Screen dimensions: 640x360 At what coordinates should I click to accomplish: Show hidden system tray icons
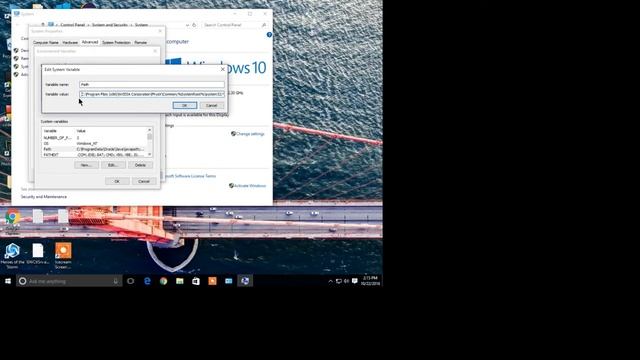pos(330,281)
